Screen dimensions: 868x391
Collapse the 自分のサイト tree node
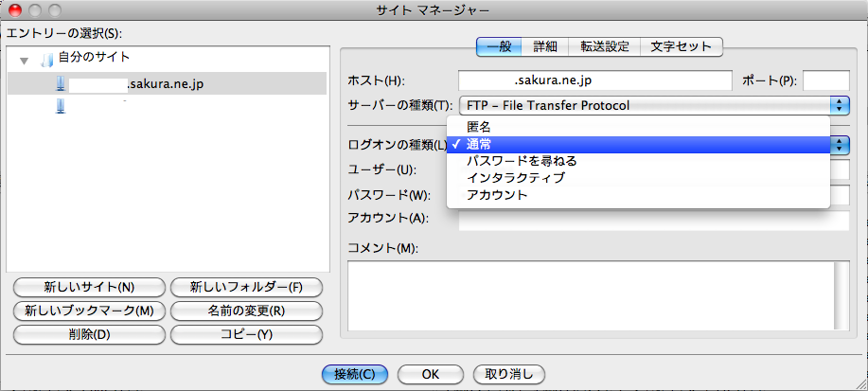(x=25, y=60)
